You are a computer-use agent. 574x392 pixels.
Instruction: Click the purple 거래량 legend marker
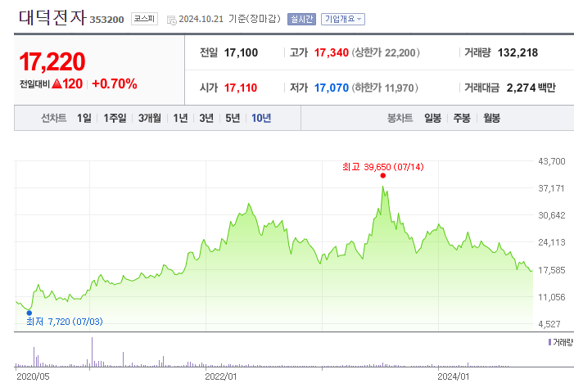click(549, 342)
